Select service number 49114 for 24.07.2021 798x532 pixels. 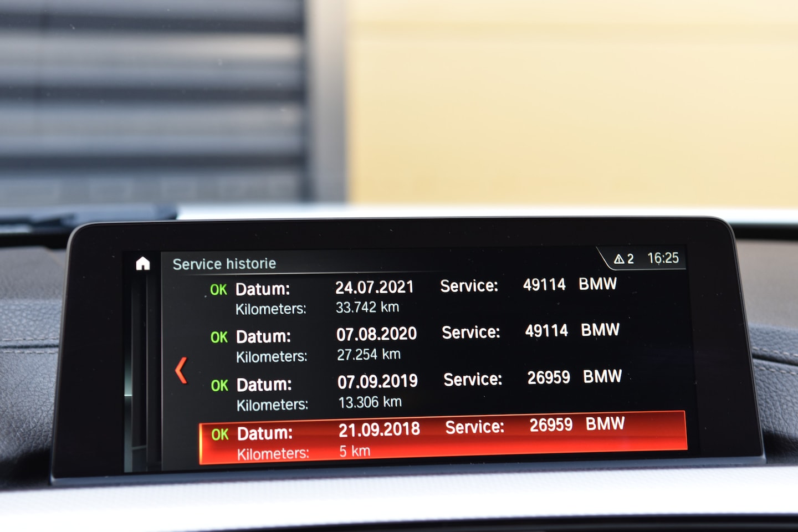(544, 285)
